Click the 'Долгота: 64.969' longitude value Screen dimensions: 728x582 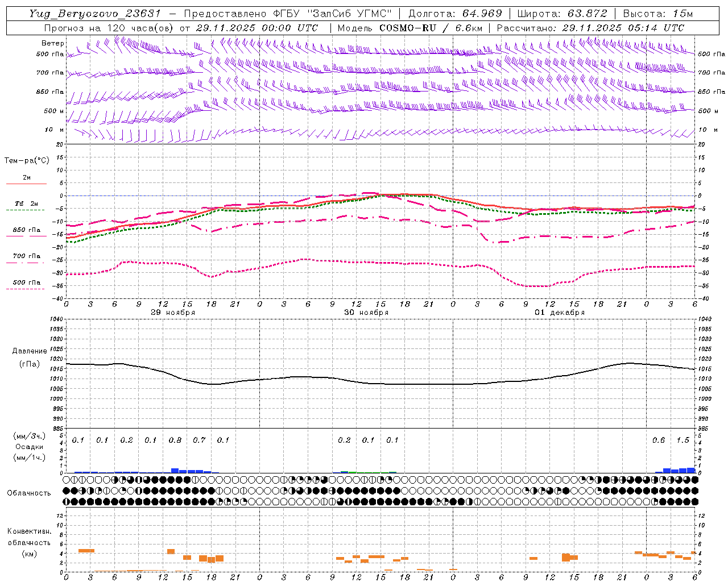455,14
